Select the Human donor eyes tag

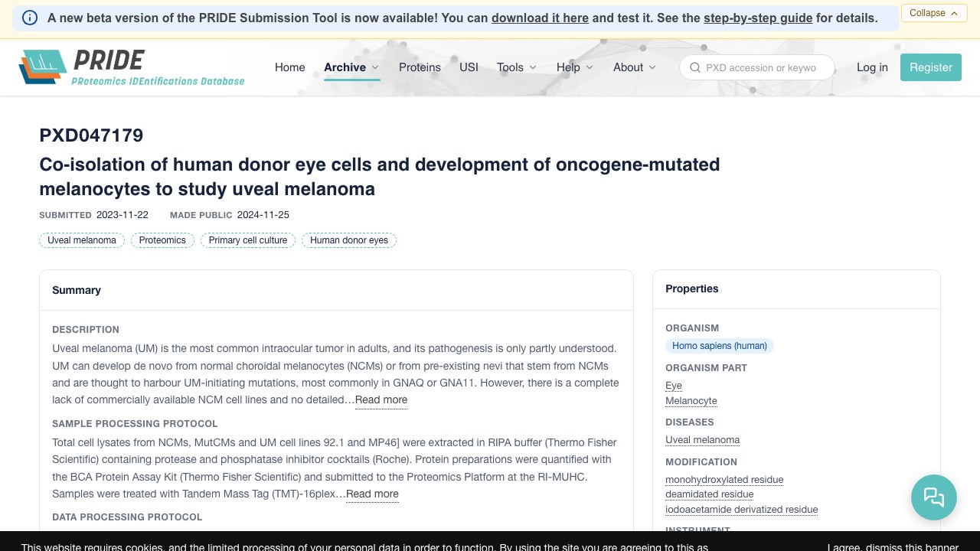(349, 240)
